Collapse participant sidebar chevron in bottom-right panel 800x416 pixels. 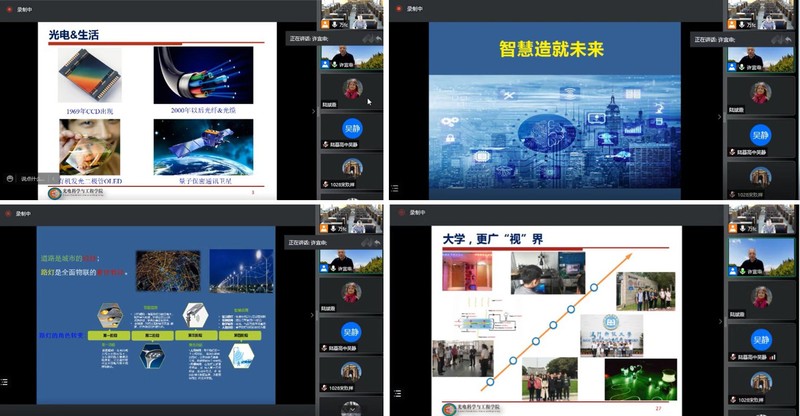pos(718,322)
